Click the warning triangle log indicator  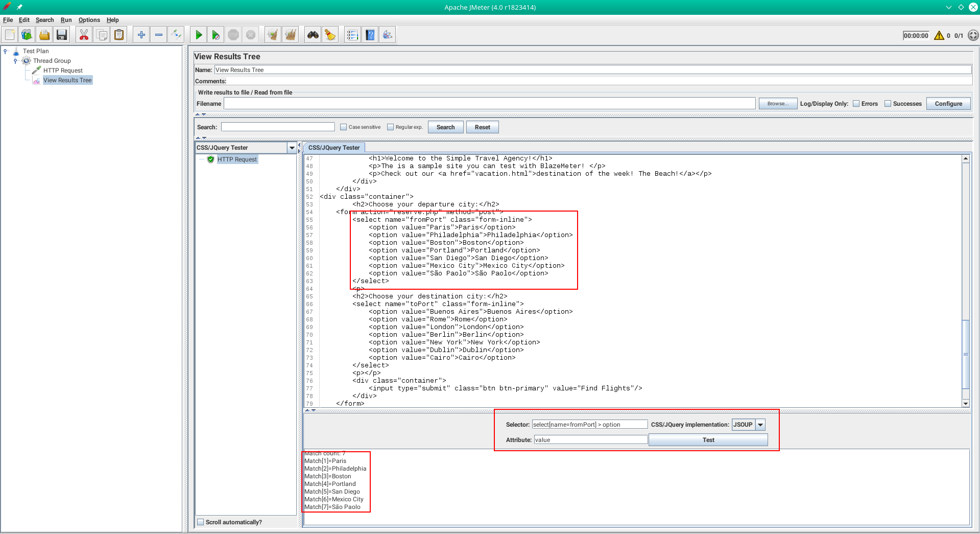tap(939, 35)
